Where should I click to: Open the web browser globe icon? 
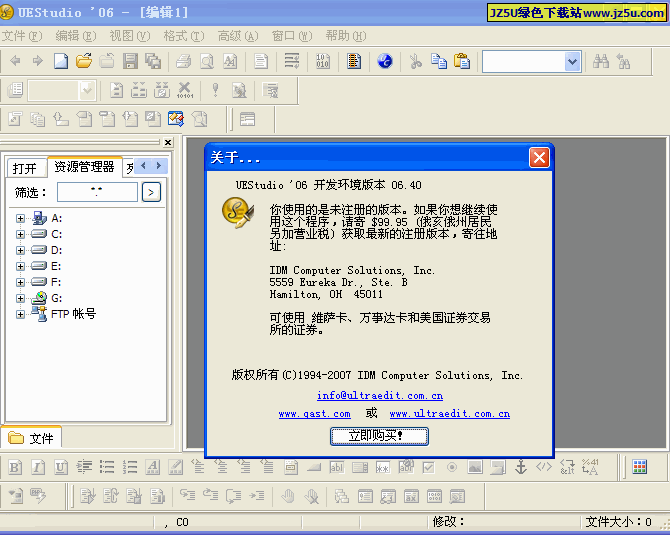pyautogui.click(x=385, y=61)
